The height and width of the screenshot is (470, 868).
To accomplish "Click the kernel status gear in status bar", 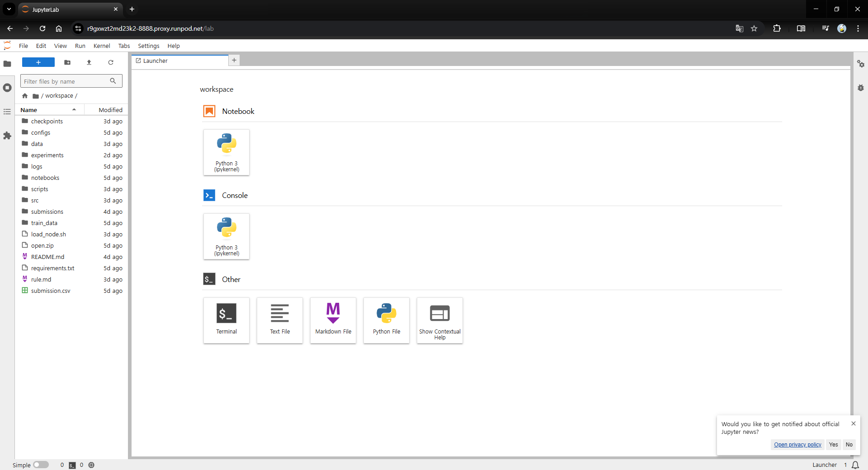I will coord(91,465).
